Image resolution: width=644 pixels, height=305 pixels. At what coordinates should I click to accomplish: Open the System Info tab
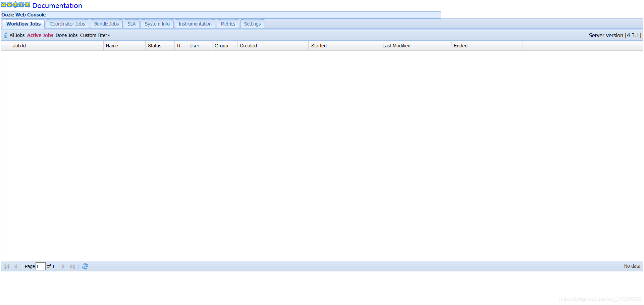[x=157, y=24]
